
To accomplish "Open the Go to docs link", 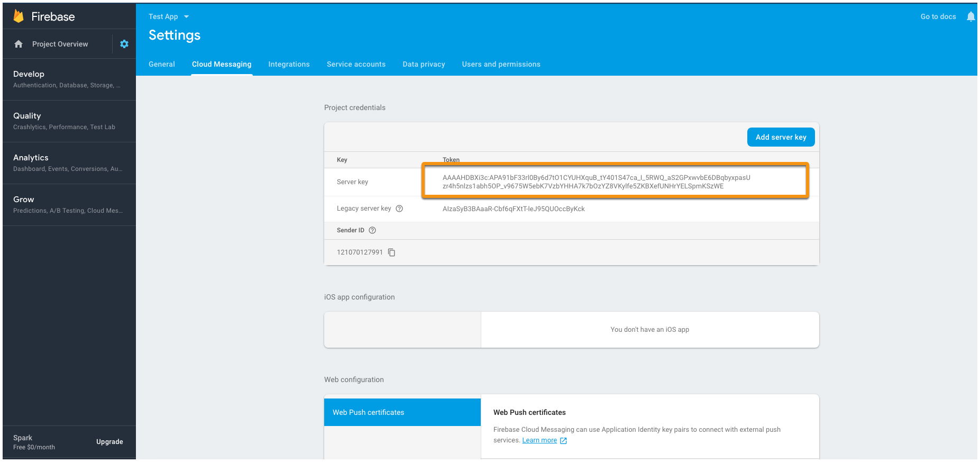I will coord(938,16).
